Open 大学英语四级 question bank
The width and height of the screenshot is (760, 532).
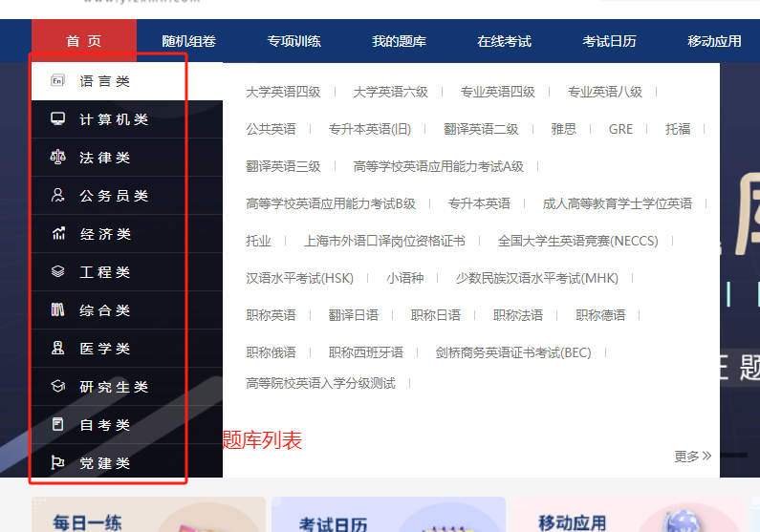click(284, 92)
